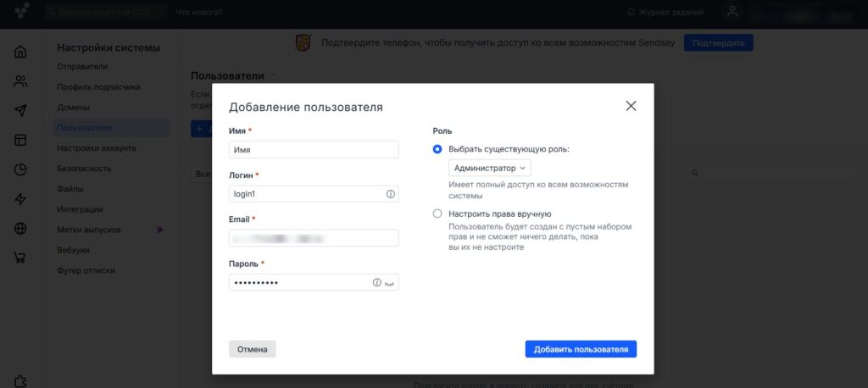Click the info icon in Пароль field
This screenshot has height=388, width=868.
click(377, 282)
